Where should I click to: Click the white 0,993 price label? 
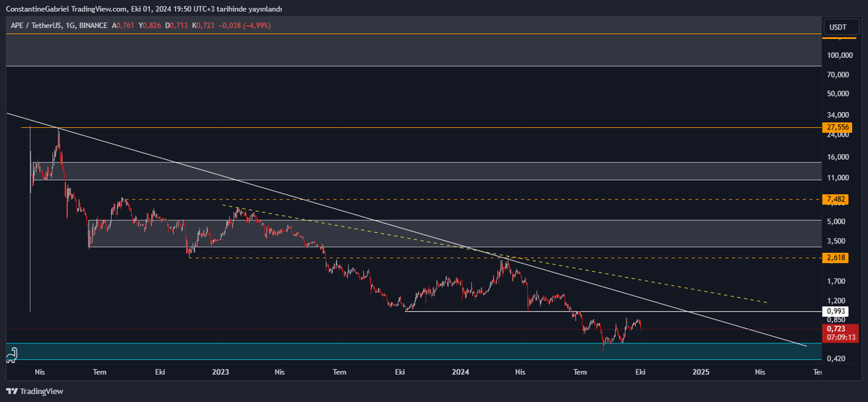836,311
